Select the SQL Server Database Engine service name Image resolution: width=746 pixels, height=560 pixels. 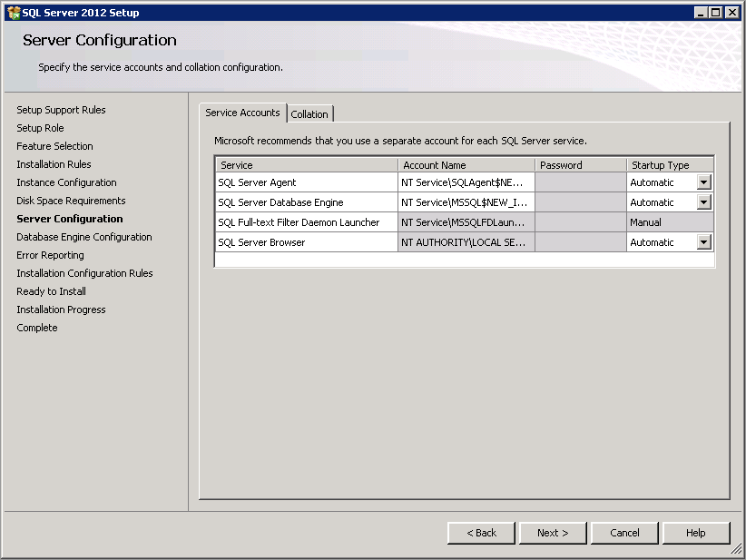pyautogui.click(x=280, y=202)
